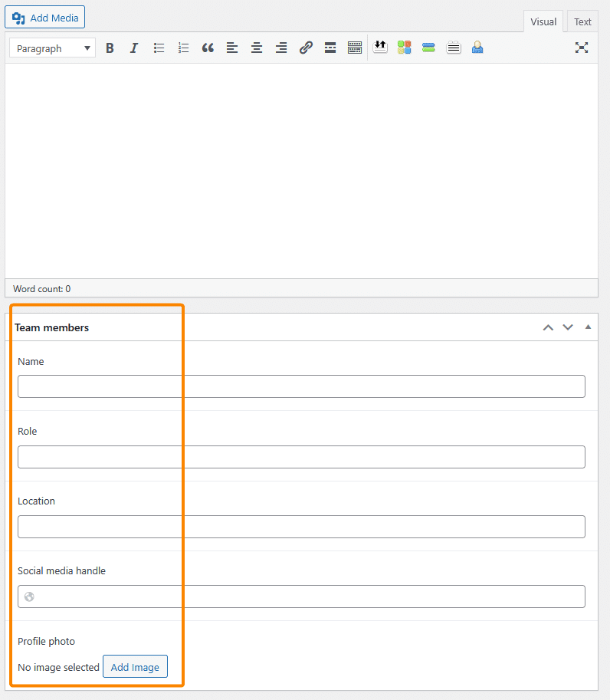610x700 pixels.
Task: Insert the Read More tag
Action: coord(330,48)
